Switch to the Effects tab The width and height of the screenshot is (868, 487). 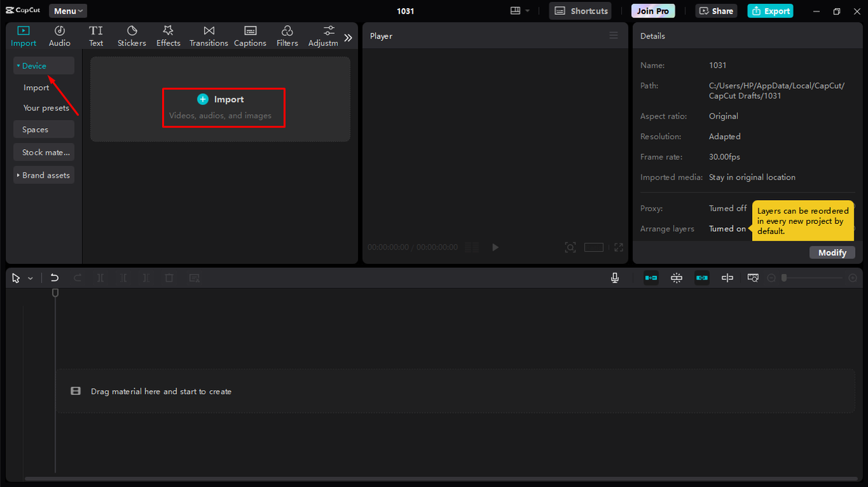click(x=168, y=37)
